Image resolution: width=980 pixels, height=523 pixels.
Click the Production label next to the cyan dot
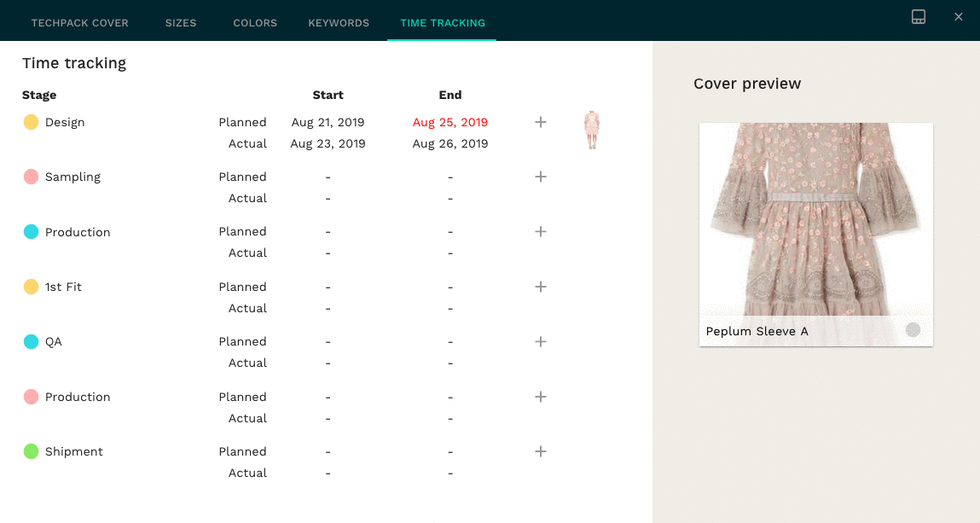pyautogui.click(x=78, y=232)
